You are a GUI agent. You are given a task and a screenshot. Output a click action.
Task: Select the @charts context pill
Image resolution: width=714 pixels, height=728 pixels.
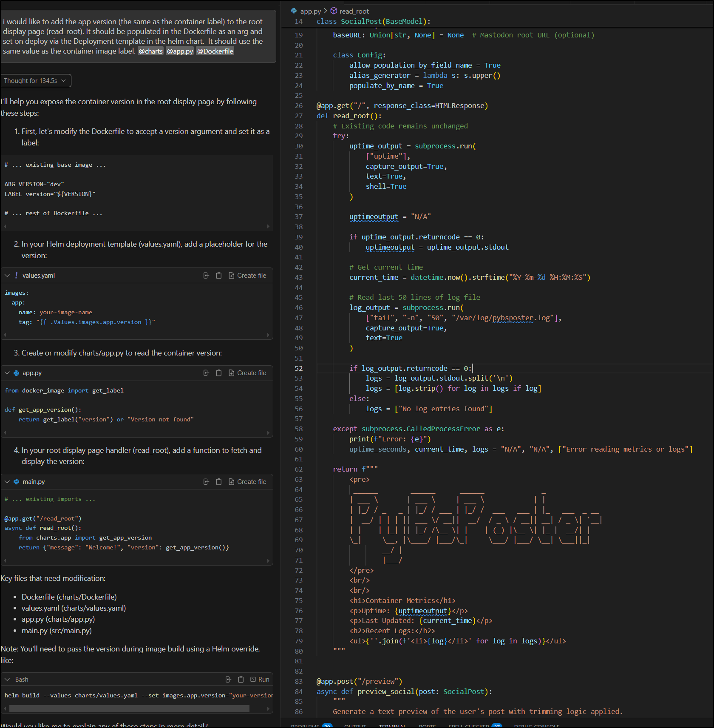[150, 51]
